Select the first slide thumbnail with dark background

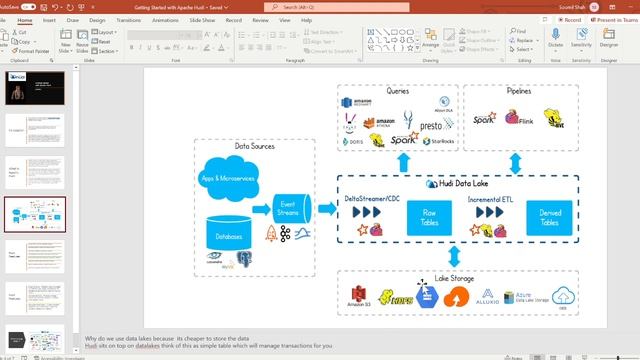[x=35, y=88]
